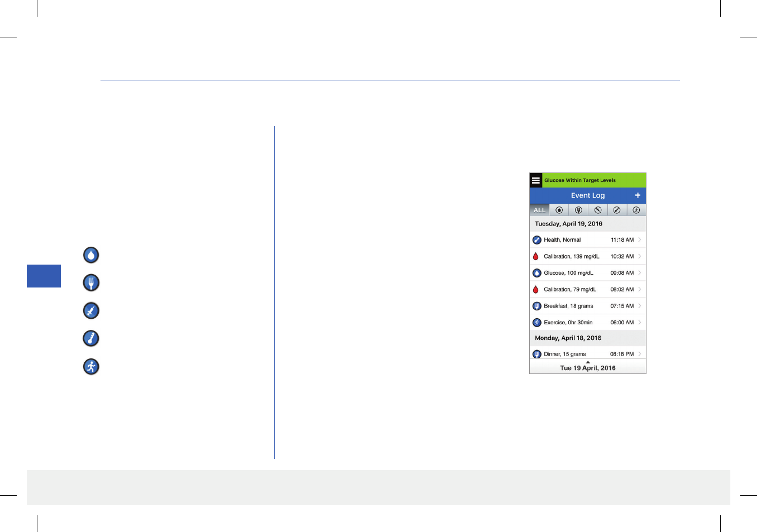Click the 11:18 AM time value
This screenshot has width=757, height=532.
coord(622,240)
